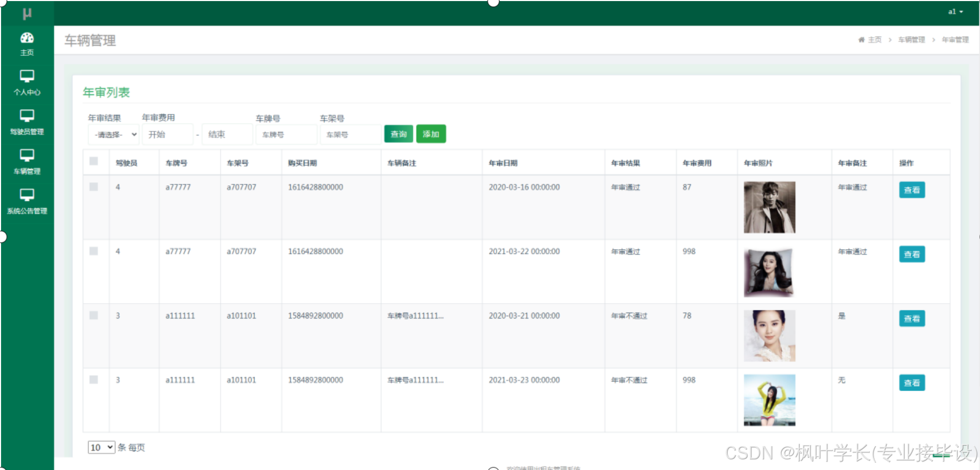The height and width of the screenshot is (470, 980).
Task: Click the 添加 add button
Action: coord(431,134)
